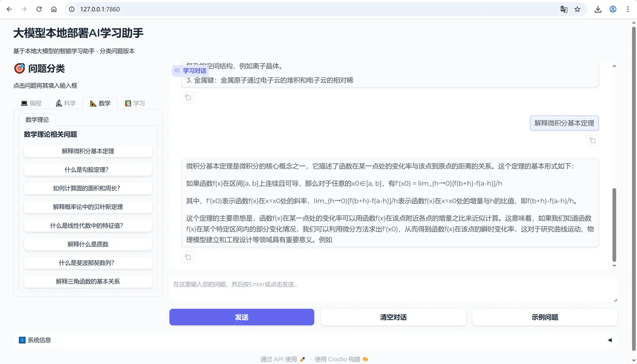Switch to the 科学 tab
Image resolution: width=637 pixels, height=364 pixels.
(x=66, y=103)
